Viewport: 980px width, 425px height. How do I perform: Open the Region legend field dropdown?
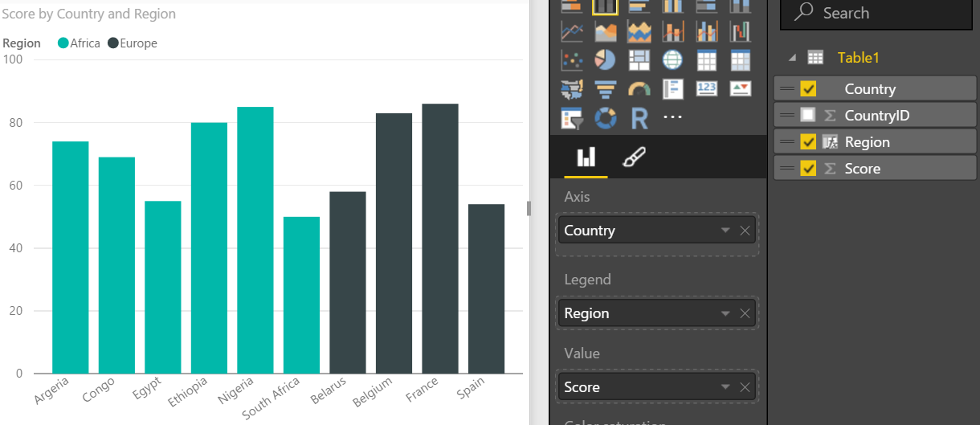coord(725,313)
